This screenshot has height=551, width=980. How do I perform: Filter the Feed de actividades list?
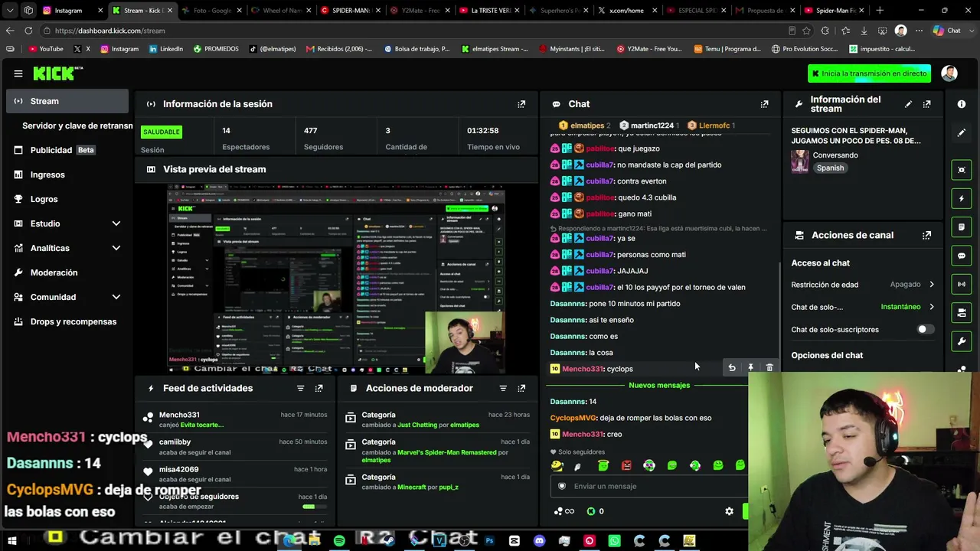300,388
